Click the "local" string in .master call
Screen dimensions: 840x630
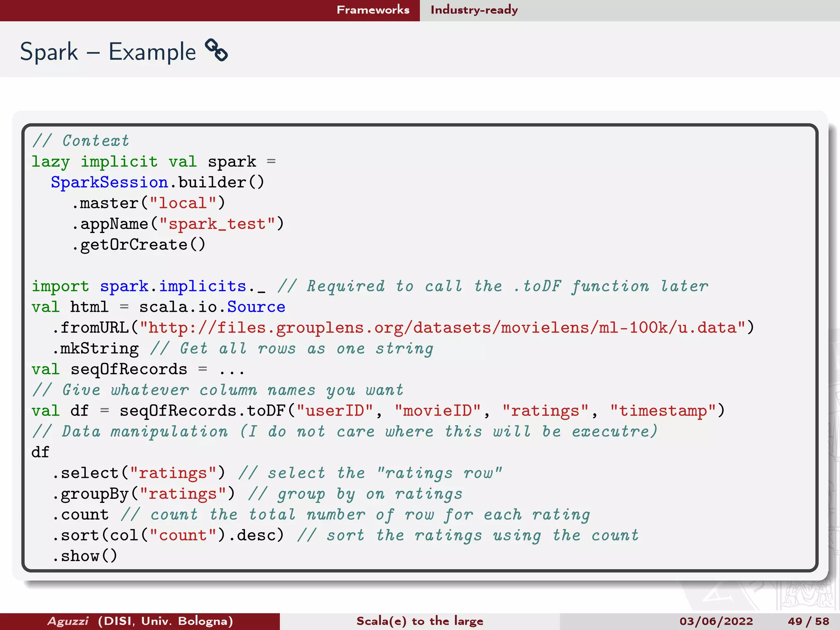tap(183, 203)
